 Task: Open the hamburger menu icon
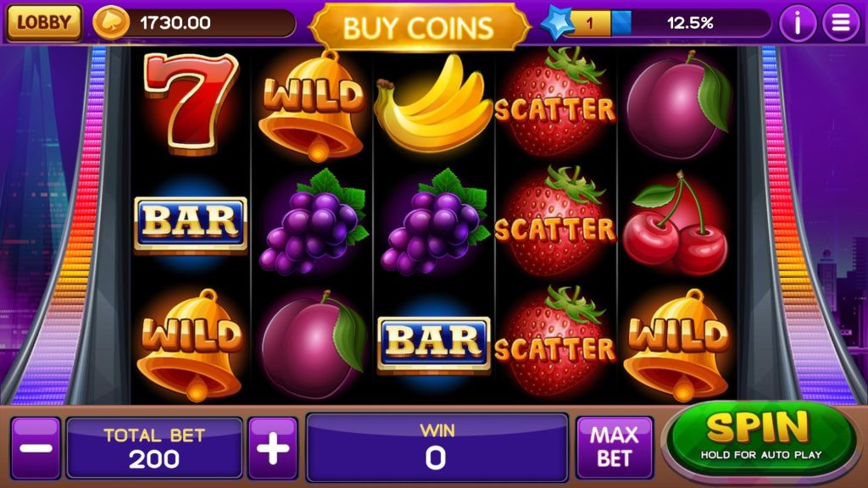point(840,23)
